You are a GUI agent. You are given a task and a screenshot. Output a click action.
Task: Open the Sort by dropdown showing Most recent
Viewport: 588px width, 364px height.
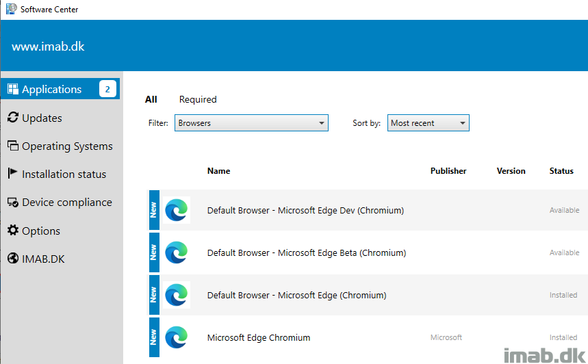tap(429, 123)
